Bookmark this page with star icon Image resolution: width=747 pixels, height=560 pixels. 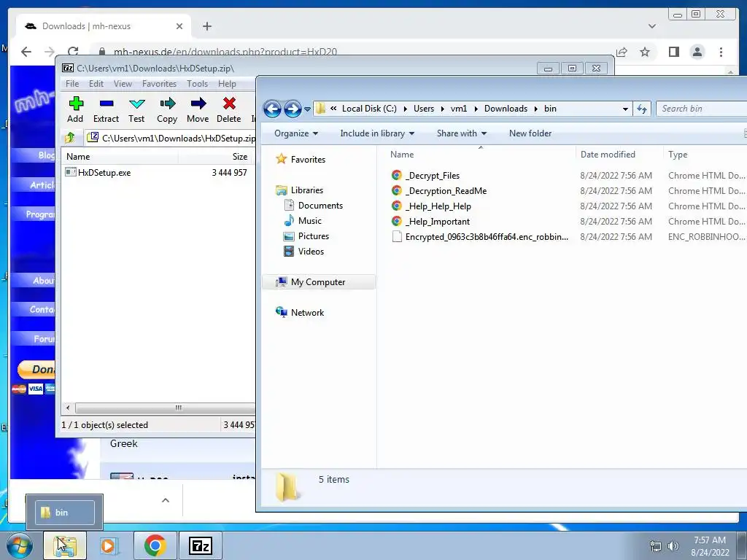coord(645,52)
